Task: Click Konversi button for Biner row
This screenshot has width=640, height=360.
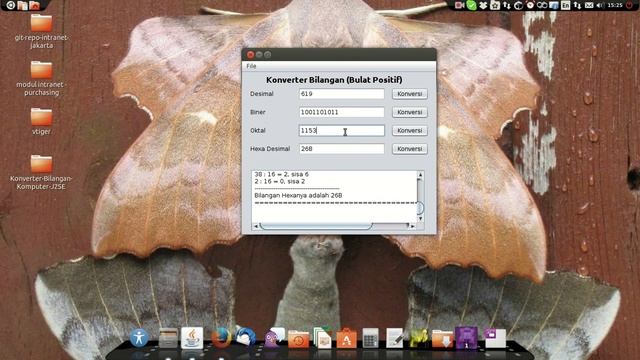Action: [x=409, y=112]
